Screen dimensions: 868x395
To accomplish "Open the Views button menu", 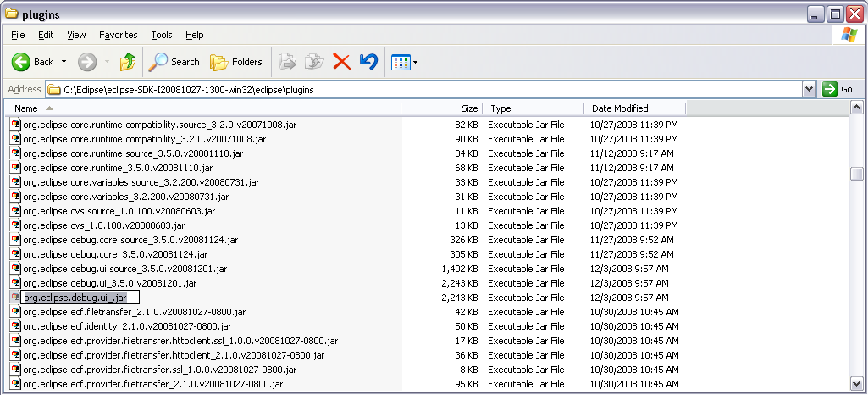I will (x=404, y=62).
